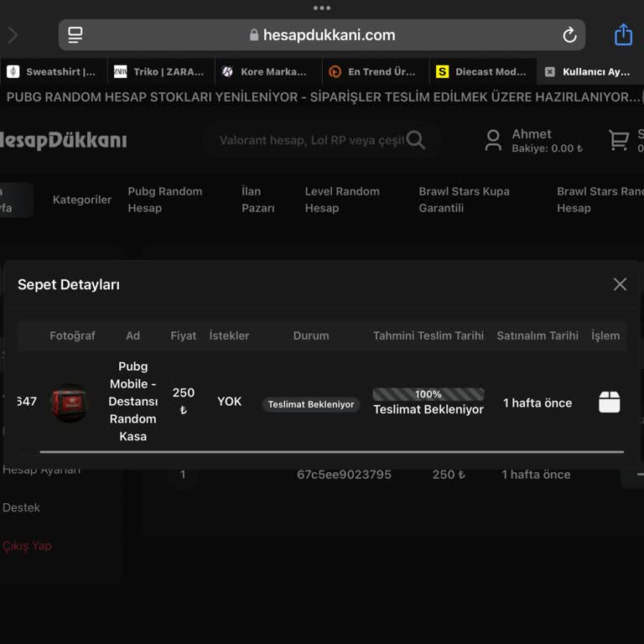Image resolution: width=644 pixels, height=644 pixels.
Task: Switch to the Triko | ZARA tab
Action: pos(161,72)
